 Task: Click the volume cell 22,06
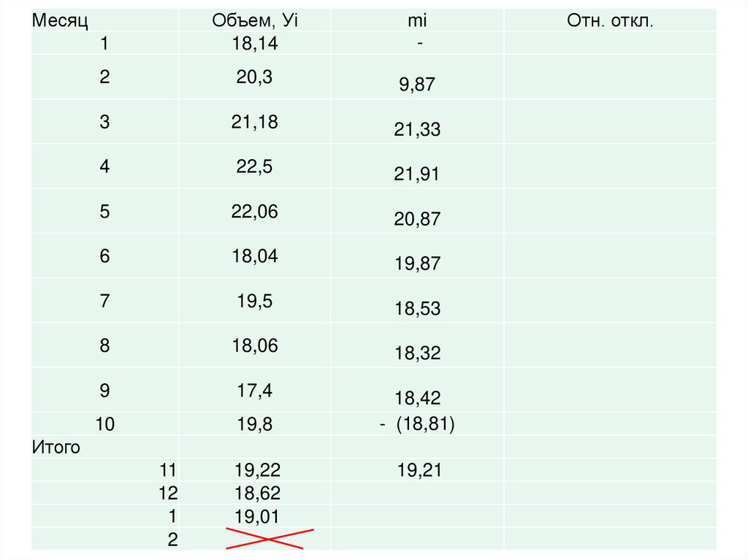pyautogui.click(x=255, y=212)
